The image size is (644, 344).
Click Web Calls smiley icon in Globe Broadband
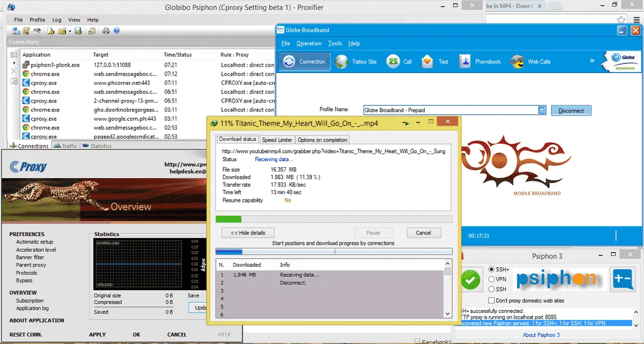pos(517,62)
